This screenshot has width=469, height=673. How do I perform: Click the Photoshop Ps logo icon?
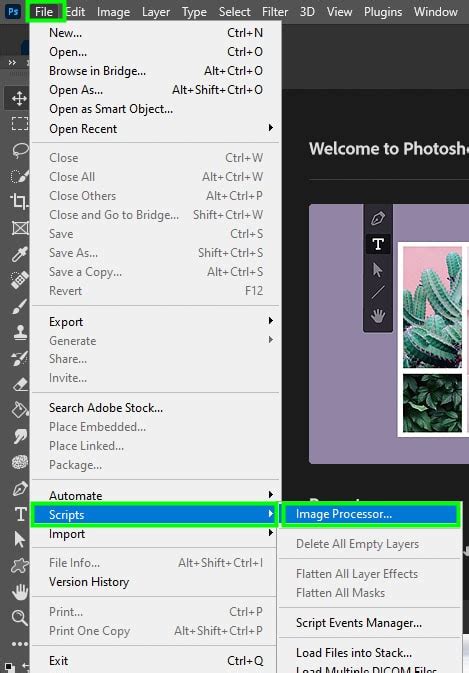click(x=13, y=11)
